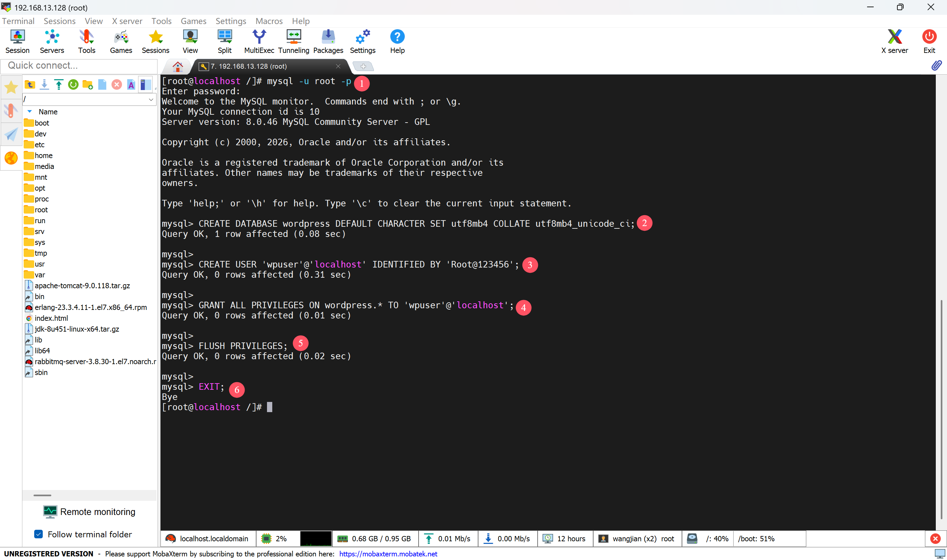Click the rename/edit text 'A' file icon
The height and width of the screenshot is (560, 947).
(131, 84)
